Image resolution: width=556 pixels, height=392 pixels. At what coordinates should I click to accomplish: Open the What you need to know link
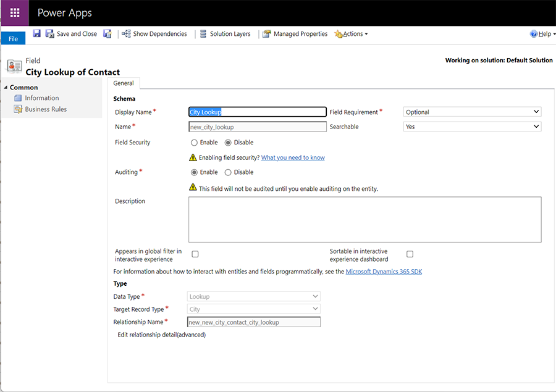(292, 157)
